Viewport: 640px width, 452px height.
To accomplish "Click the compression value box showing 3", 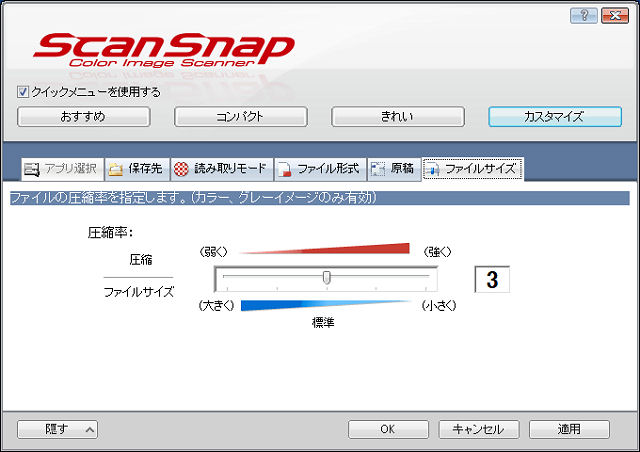I will (492, 279).
